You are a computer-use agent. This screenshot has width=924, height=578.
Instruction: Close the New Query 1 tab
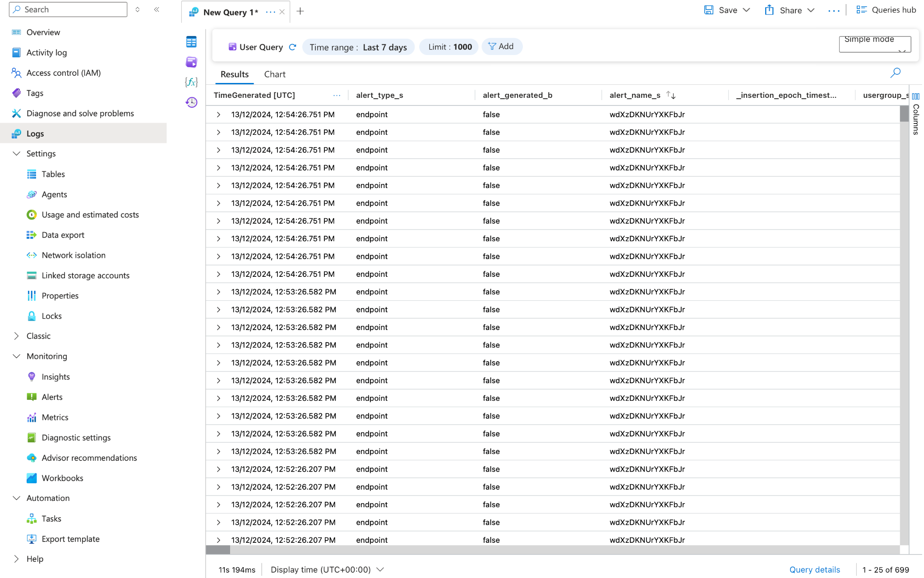click(282, 12)
